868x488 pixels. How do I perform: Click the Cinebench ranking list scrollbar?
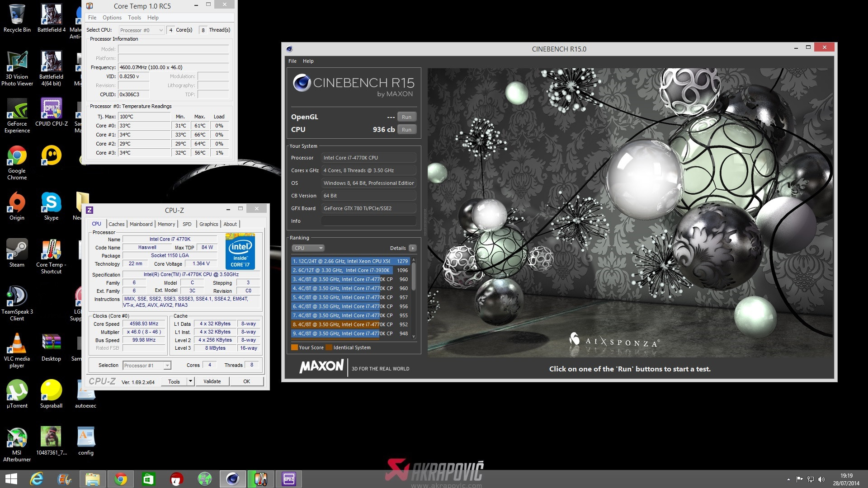tap(413, 298)
